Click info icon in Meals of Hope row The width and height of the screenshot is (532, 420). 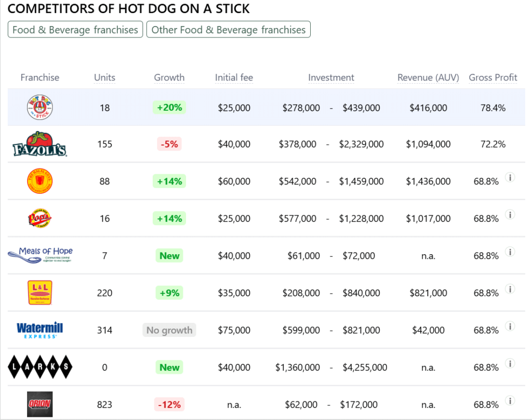(x=510, y=252)
